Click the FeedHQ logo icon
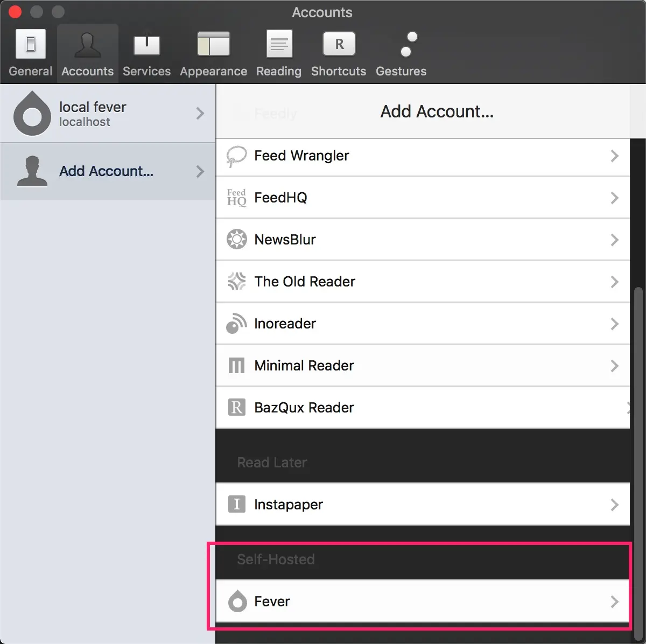Viewport: 646px width, 644px height. (236, 198)
